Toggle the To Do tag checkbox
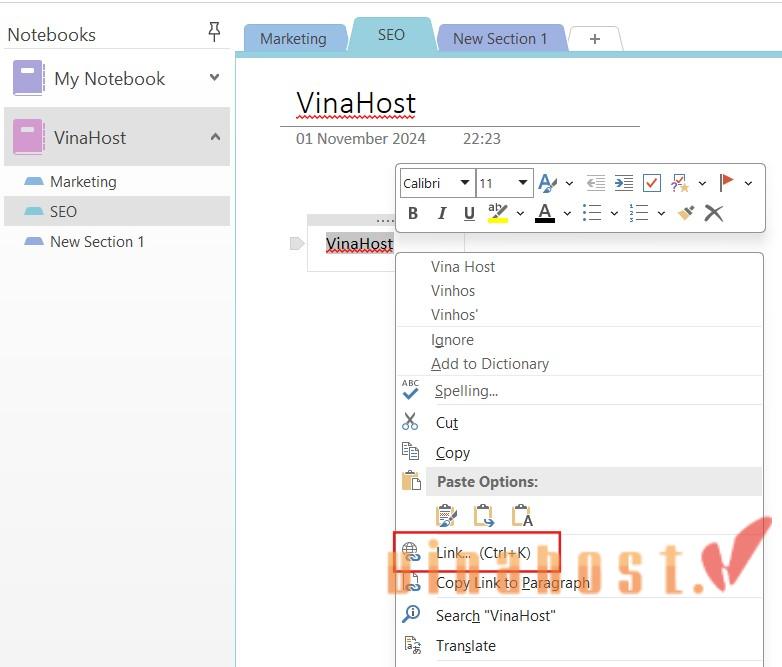 pyautogui.click(x=651, y=183)
